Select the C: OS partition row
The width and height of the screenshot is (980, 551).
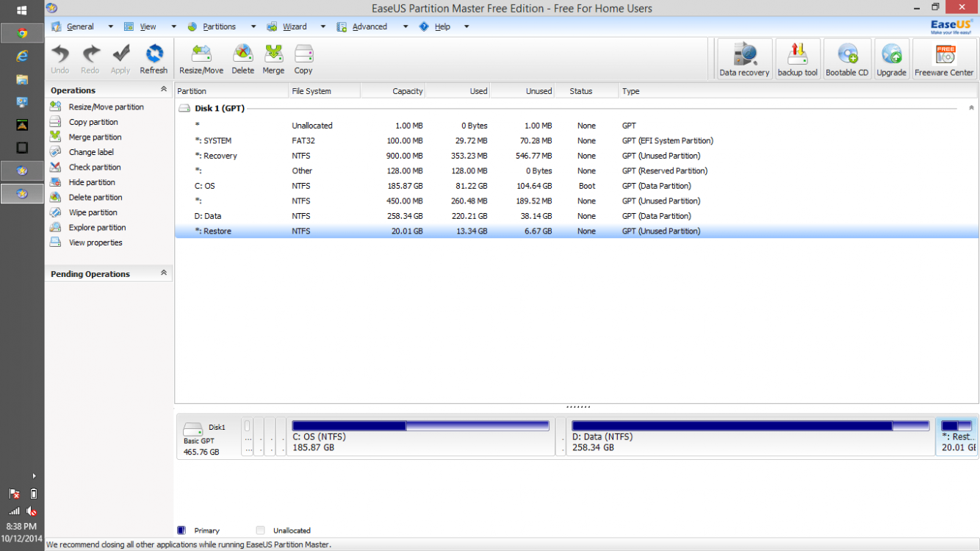[x=577, y=186]
